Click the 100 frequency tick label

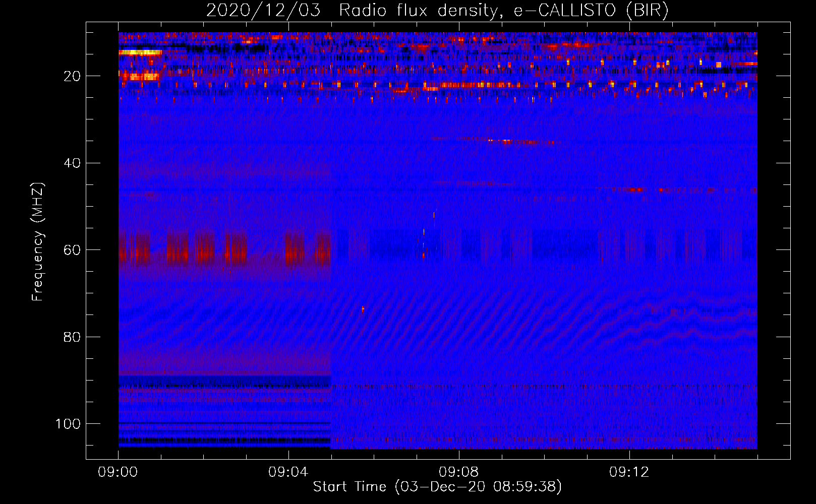pos(68,424)
